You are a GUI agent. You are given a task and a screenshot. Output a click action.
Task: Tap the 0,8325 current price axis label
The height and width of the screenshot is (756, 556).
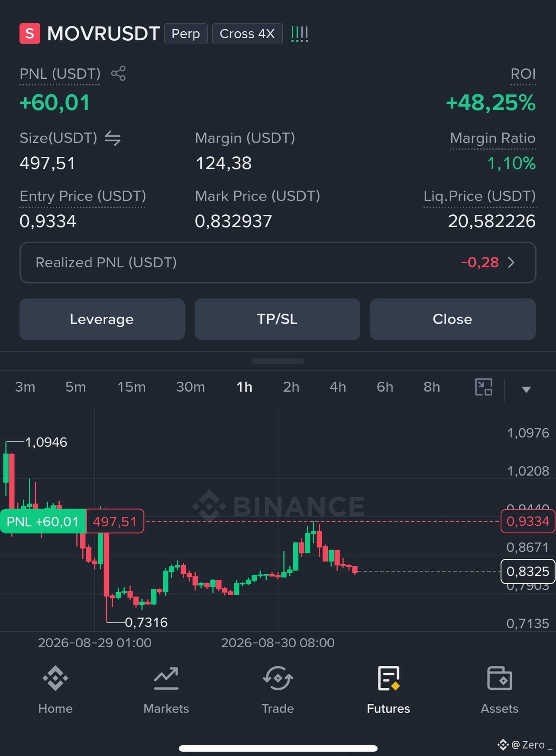(x=528, y=571)
